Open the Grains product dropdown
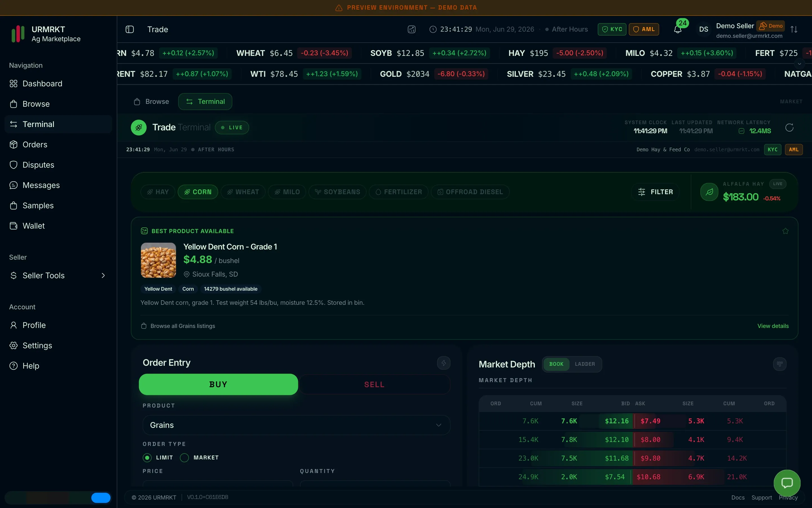The image size is (812, 508). coord(296,425)
